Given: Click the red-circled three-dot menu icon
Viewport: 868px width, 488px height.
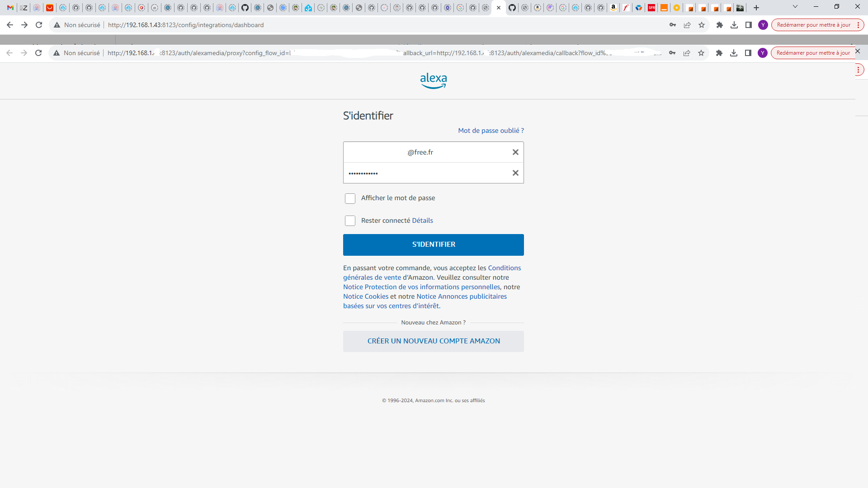Looking at the screenshot, I should tap(858, 70).
